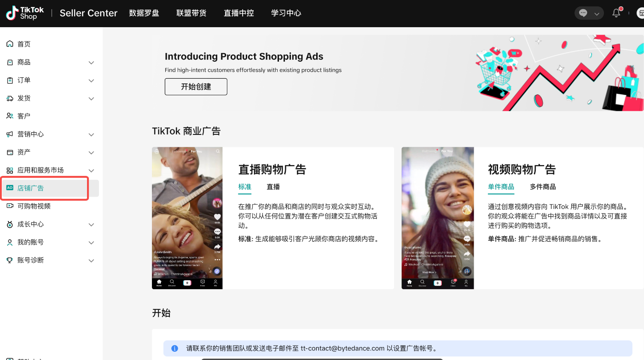Expand the 营销中心 menu chevron
Image resolution: width=644 pixels, height=360 pixels.
tap(91, 134)
